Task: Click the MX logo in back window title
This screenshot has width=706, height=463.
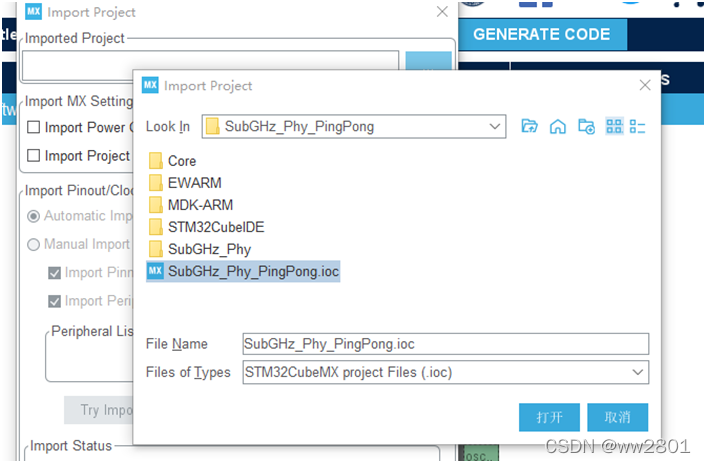Action: tap(34, 11)
